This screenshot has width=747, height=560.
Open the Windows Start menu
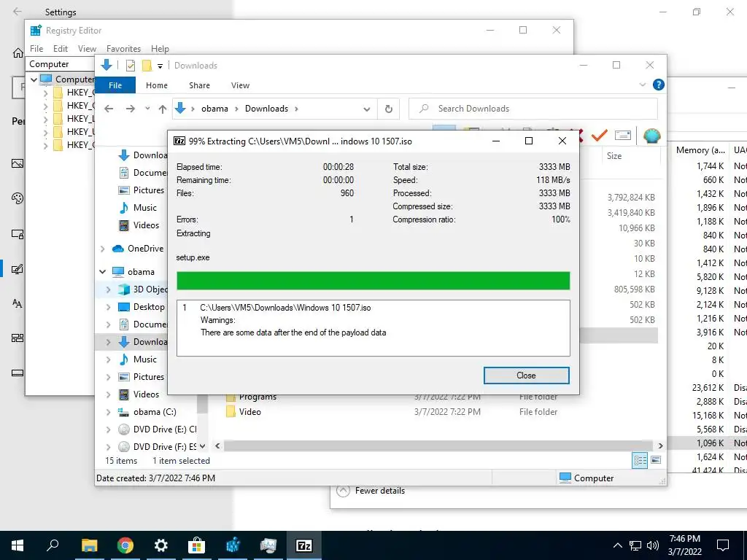(18, 545)
